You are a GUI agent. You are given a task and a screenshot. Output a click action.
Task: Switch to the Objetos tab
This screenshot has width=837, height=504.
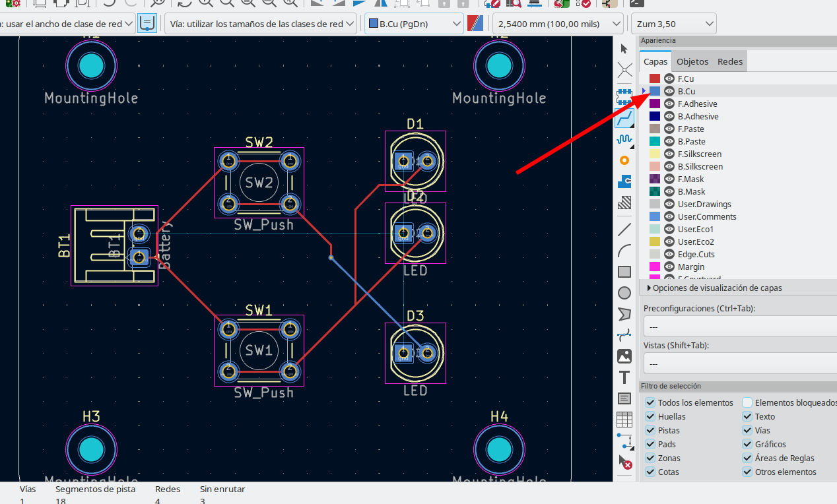[692, 61]
